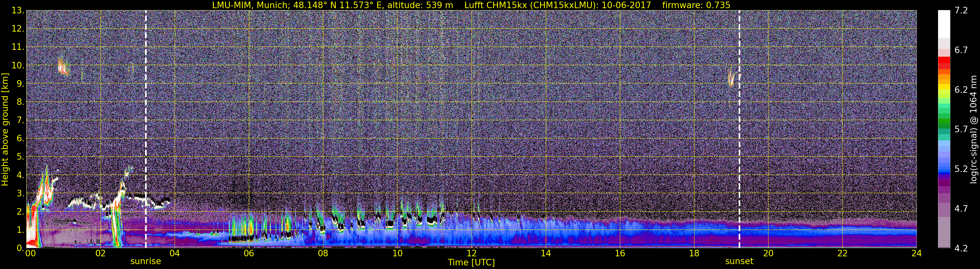Screen dimensions: 980x269
Task: Click the time axis tick label 22
Action: 842,254
